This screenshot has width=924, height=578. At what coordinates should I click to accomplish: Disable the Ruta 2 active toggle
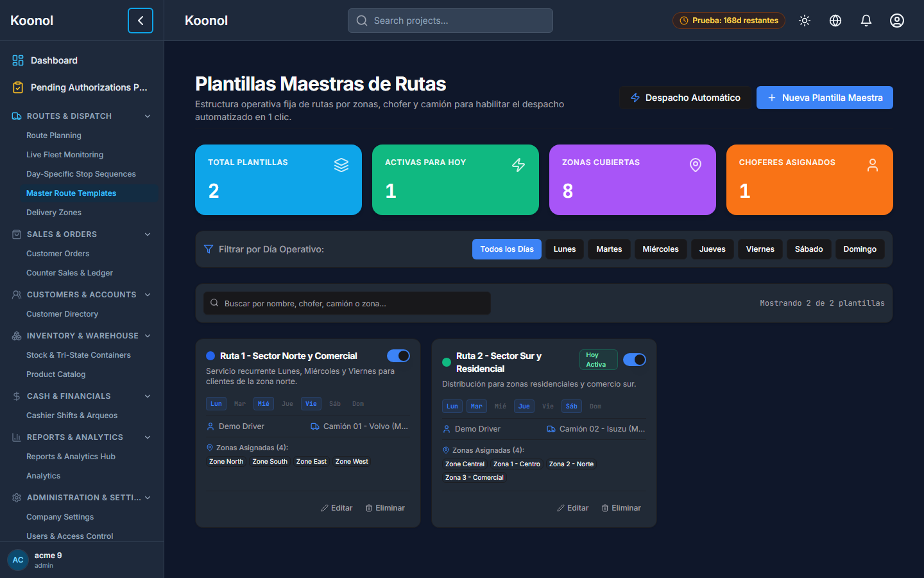(635, 360)
